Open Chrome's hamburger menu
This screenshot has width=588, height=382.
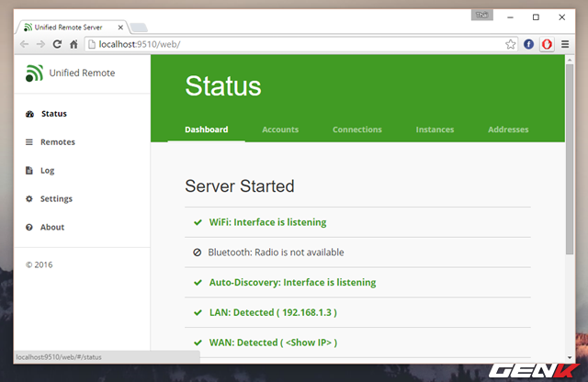click(x=565, y=44)
